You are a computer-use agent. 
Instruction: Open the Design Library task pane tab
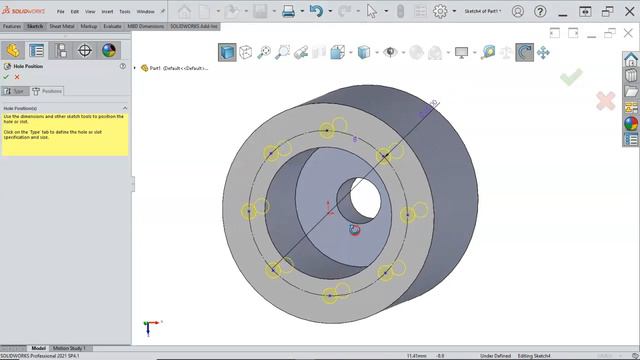pos(631,76)
